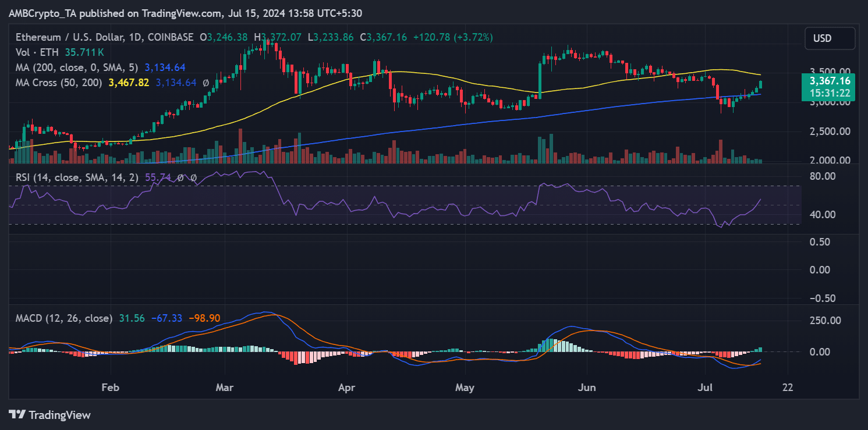The image size is (868, 430).
Task: Open the USD currency selector
Action: point(830,38)
